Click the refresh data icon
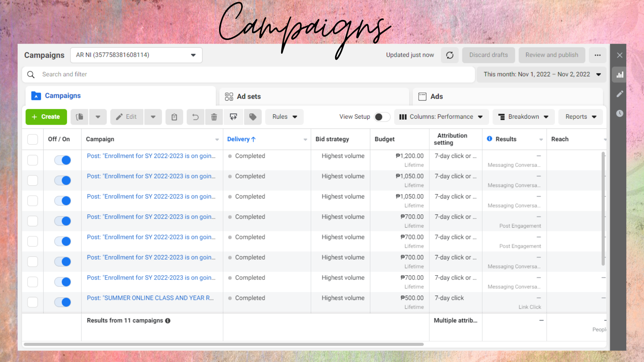Screen dimensions: 644x362 (x=449, y=55)
